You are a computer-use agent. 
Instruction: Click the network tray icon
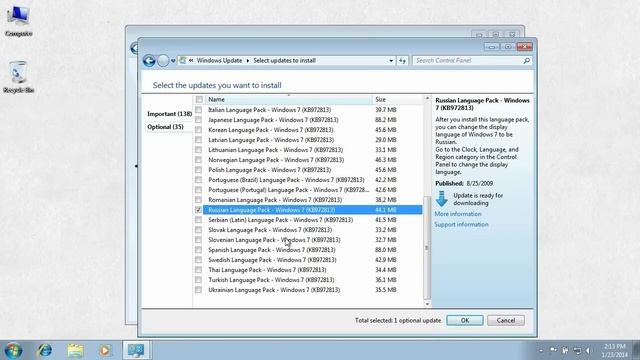(577, 350)
